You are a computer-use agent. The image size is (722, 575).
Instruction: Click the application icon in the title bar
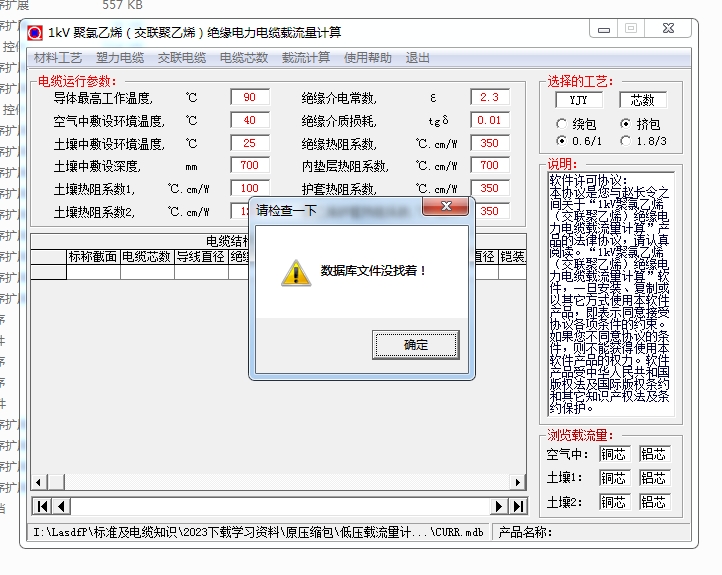click(35, 32)
